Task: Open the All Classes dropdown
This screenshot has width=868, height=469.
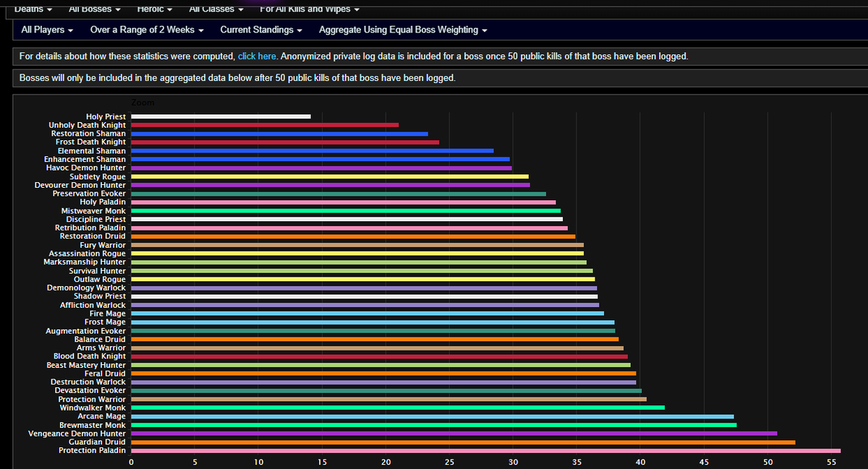Action: 215,9
